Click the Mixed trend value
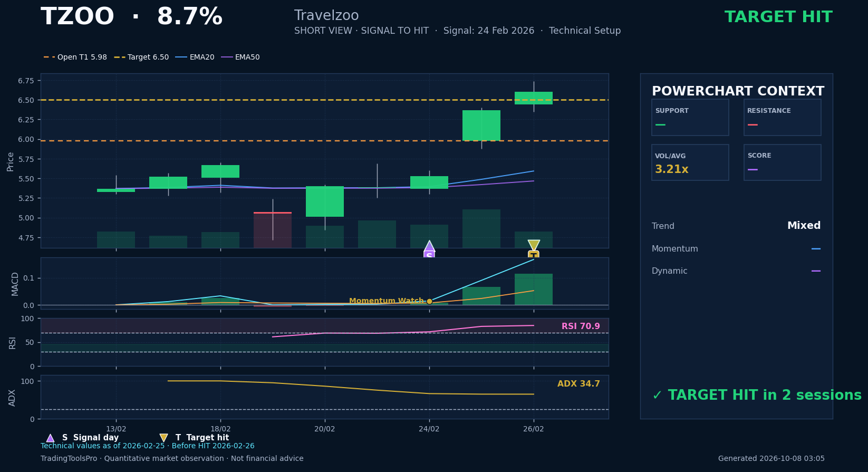The height and width of the screenshot is (472, 868). coord(804,226)
